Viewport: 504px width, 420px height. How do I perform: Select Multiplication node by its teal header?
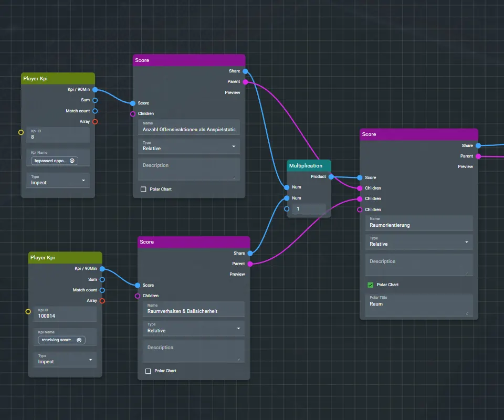click(x=309, y=166)
